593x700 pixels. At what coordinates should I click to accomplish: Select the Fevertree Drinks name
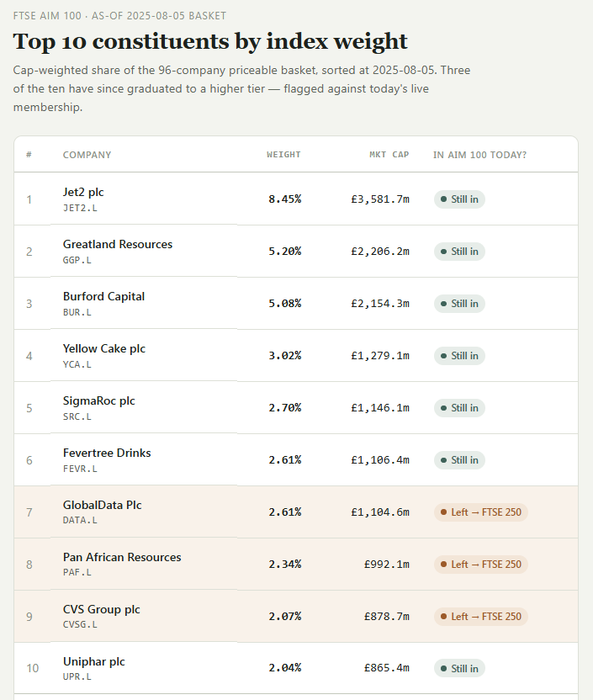[107, 453]
